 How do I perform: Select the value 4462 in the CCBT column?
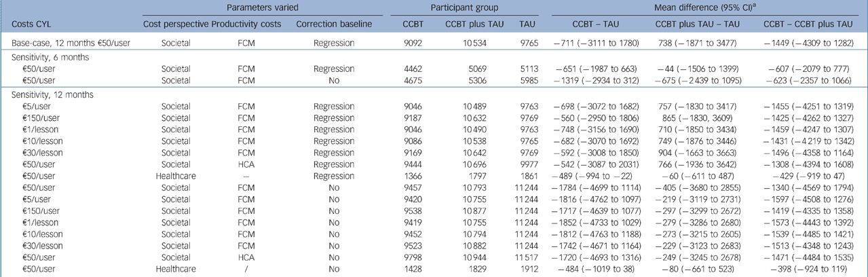[415, 69]
